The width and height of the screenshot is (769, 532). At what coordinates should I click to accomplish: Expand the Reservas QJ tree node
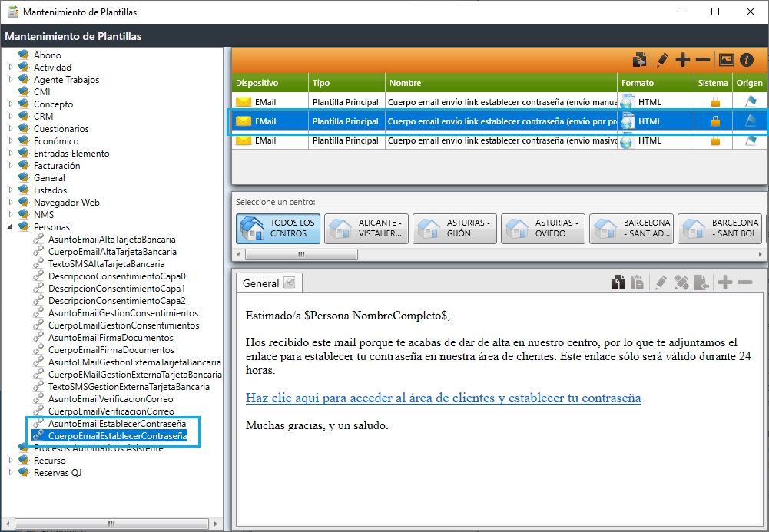click(x=11, y=472)
